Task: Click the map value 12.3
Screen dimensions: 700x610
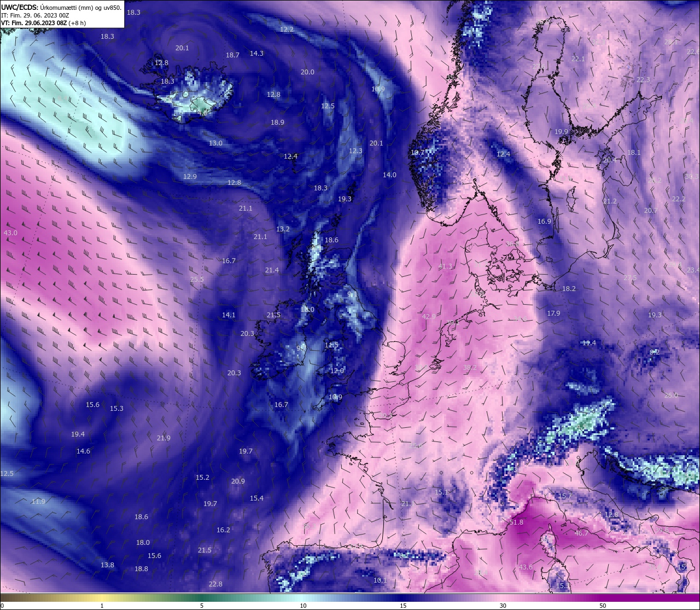Action: click(x=355, y=151)
